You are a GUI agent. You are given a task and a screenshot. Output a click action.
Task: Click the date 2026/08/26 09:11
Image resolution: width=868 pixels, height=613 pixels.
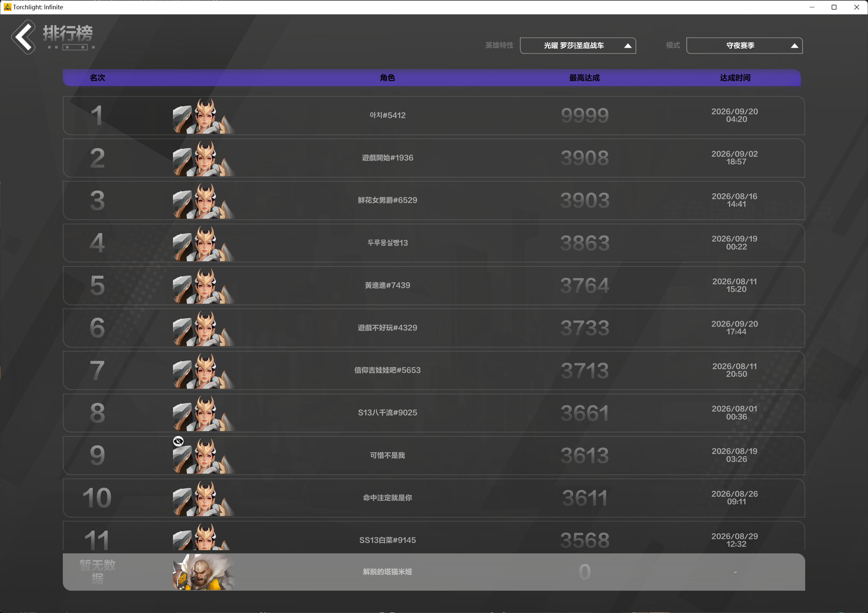[x=735, y=498]
